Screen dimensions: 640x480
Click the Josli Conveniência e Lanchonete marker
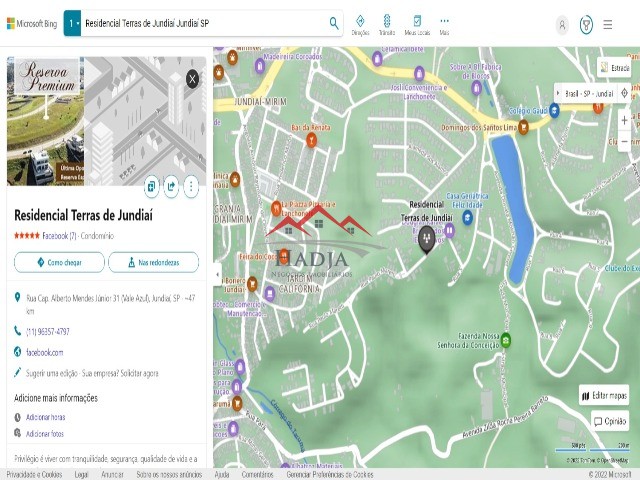pyautogui.click(x=419, y=74)
